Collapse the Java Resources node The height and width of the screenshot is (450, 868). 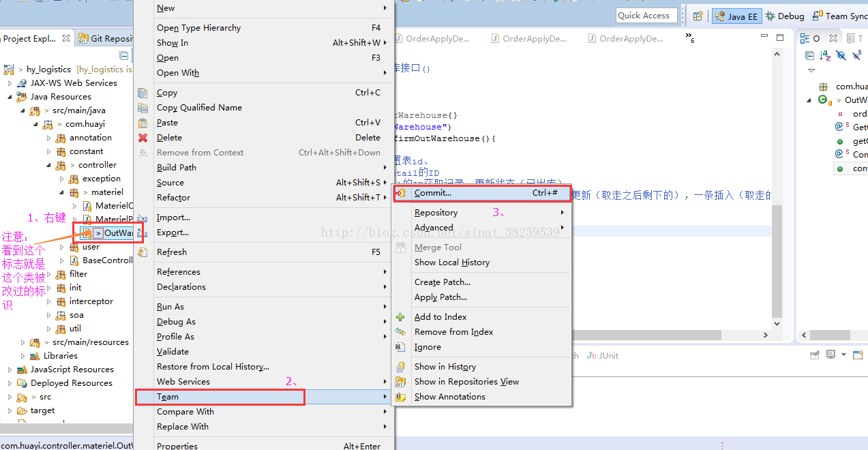coord(10,97)
